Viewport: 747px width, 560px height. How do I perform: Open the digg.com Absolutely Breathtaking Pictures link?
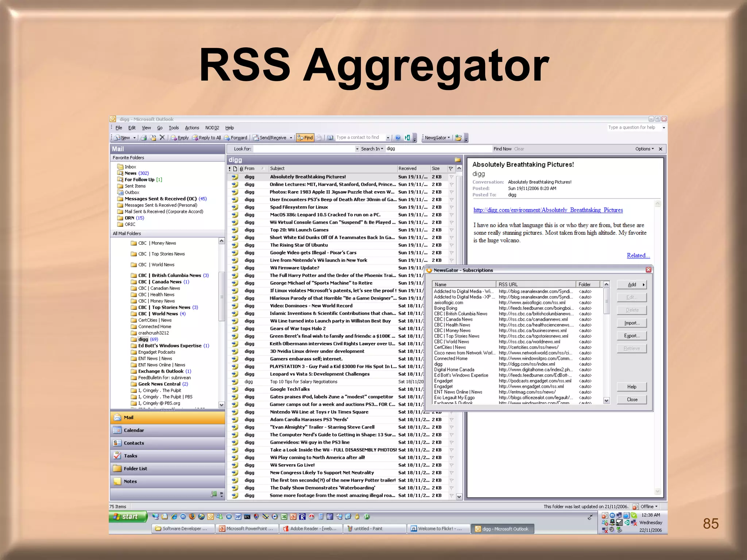pos(548,210)
